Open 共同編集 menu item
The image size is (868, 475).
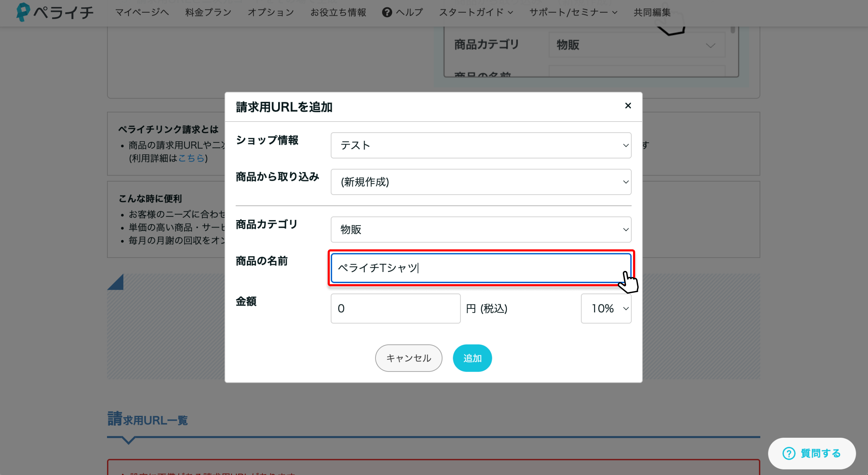[652, 12]
